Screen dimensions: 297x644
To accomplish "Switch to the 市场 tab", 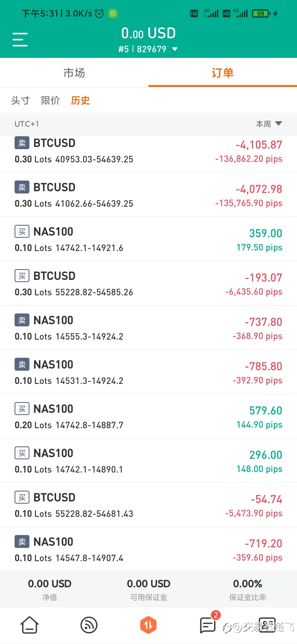I will 74,73.
